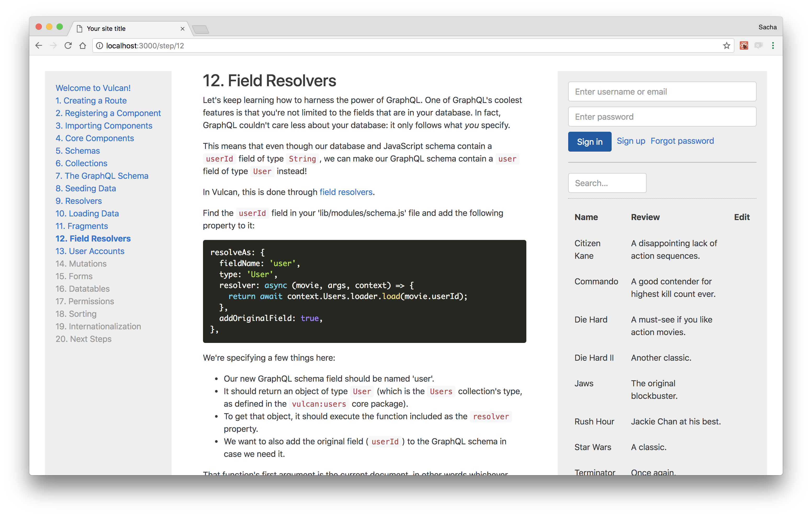The height and width of the screenshot is (517, 812).
Task: Go to the home page icon
Action: (83, 45)
